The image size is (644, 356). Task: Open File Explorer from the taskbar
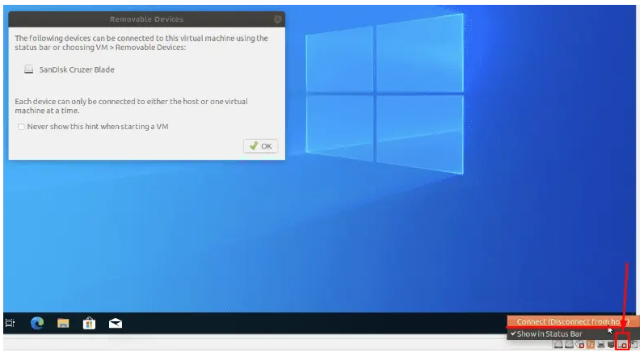point(63,324)
